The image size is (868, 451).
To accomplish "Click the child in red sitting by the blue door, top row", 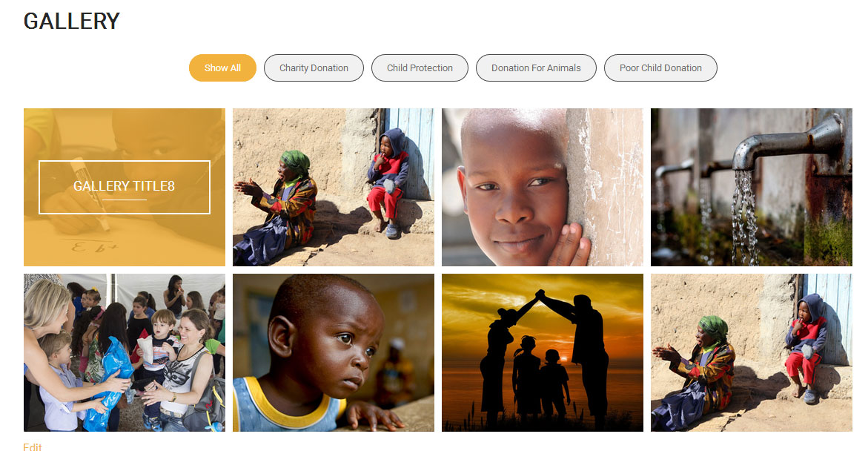I will click(387, 182).
